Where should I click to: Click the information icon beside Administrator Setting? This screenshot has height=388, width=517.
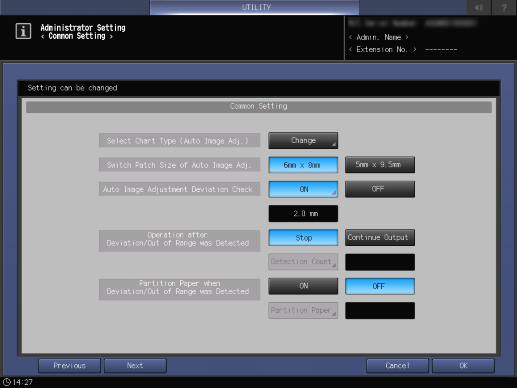[x=23, y=31]
